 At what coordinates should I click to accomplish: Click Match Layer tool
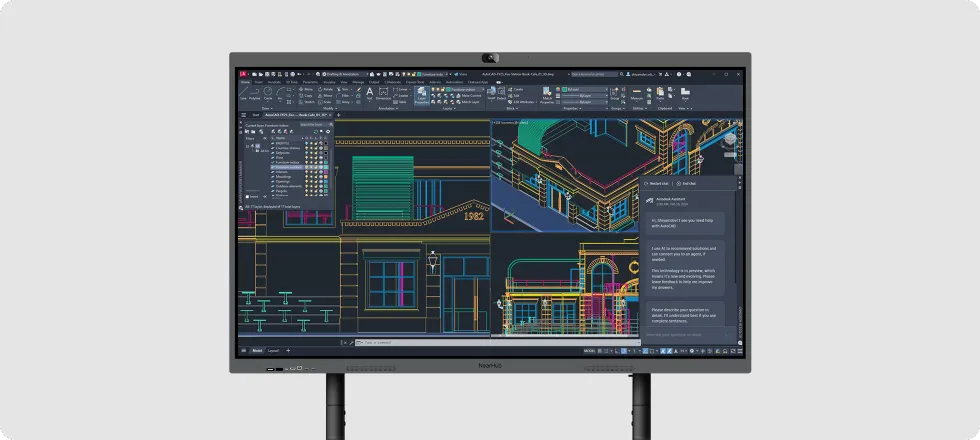click(469, 102)
